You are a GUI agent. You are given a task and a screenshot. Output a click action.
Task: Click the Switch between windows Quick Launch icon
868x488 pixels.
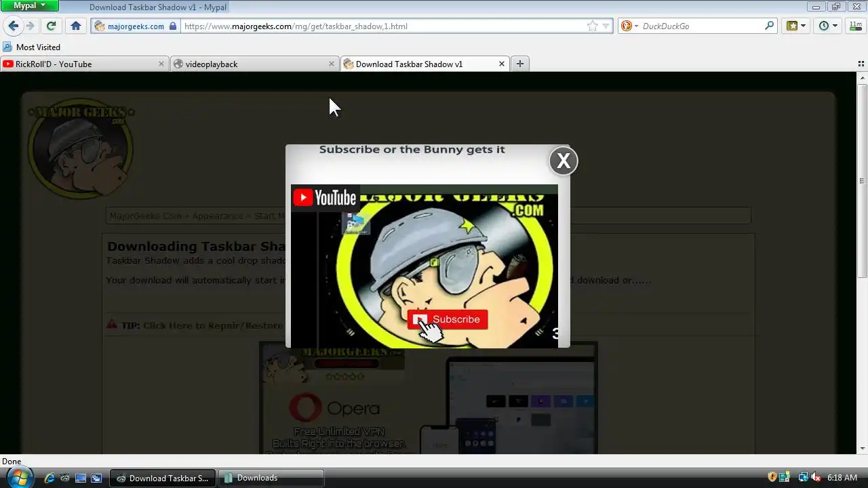pos(96,478)
